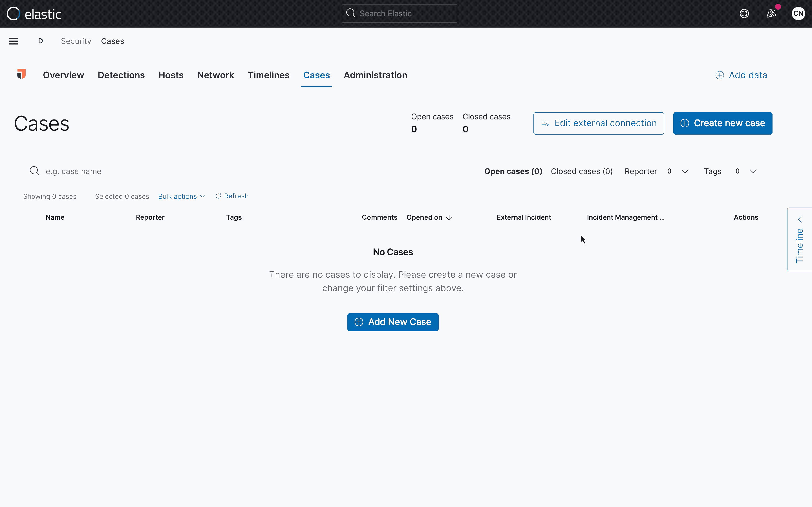Open the Bulk actions dropdown

pos(182,197)
